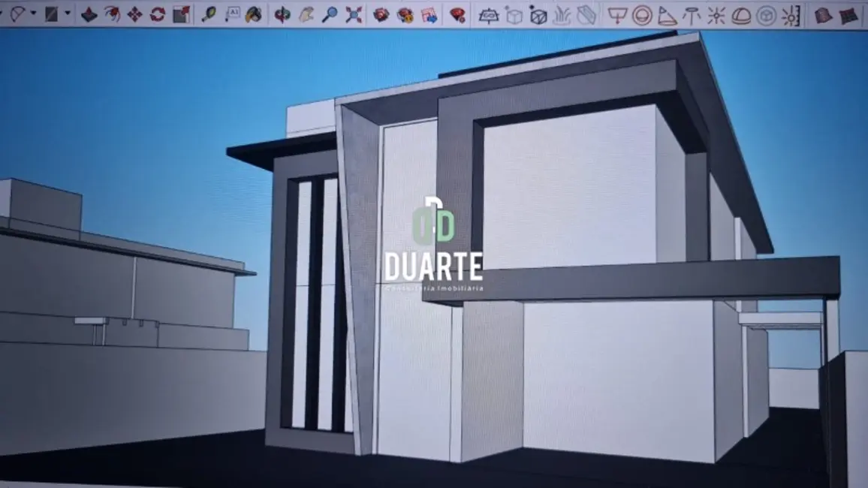Image resolution: width=868 pixels, height=488 pixels.
Task: Open the Arc tool dropdown arrow
Action: pos(33,14)
